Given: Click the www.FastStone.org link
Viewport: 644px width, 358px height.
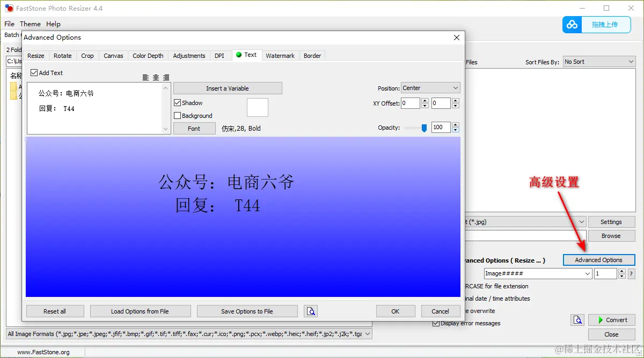Looking at the screenshot, I should tap(43, 352).
